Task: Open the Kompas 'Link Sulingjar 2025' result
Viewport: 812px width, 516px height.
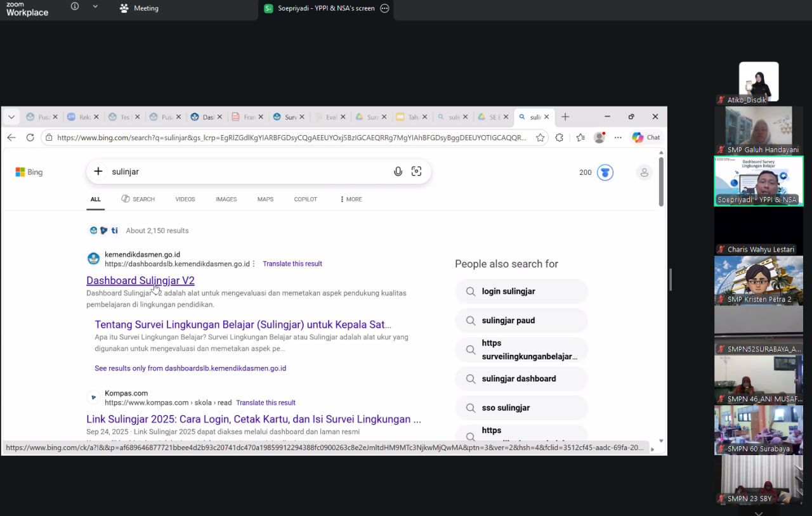Action: 254,419
